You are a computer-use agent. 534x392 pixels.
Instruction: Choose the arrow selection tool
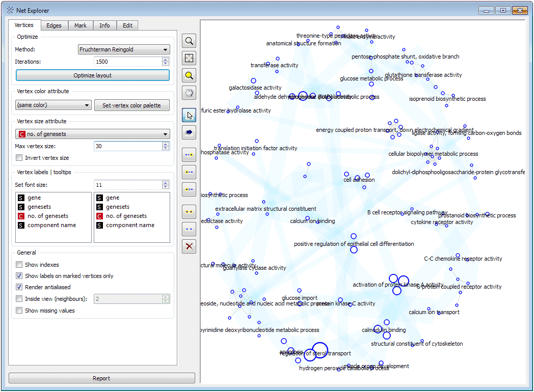189,115
